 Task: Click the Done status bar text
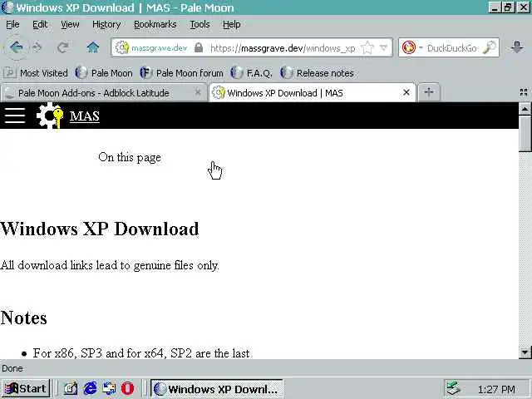point(12,368)
